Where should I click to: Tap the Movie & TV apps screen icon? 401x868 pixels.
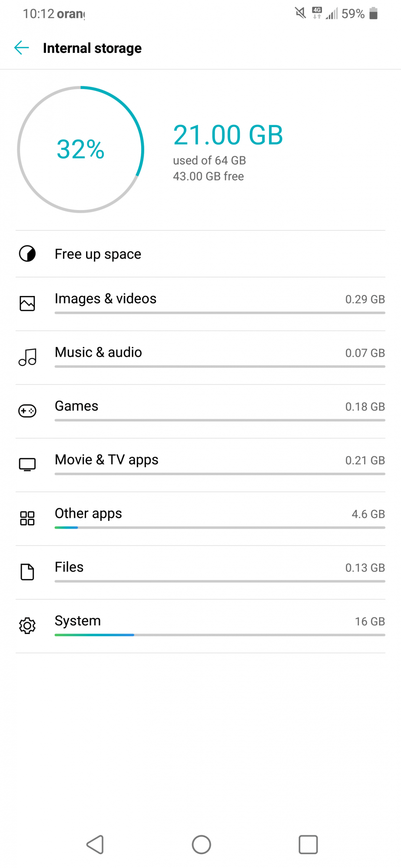click(x=27, y=464)
